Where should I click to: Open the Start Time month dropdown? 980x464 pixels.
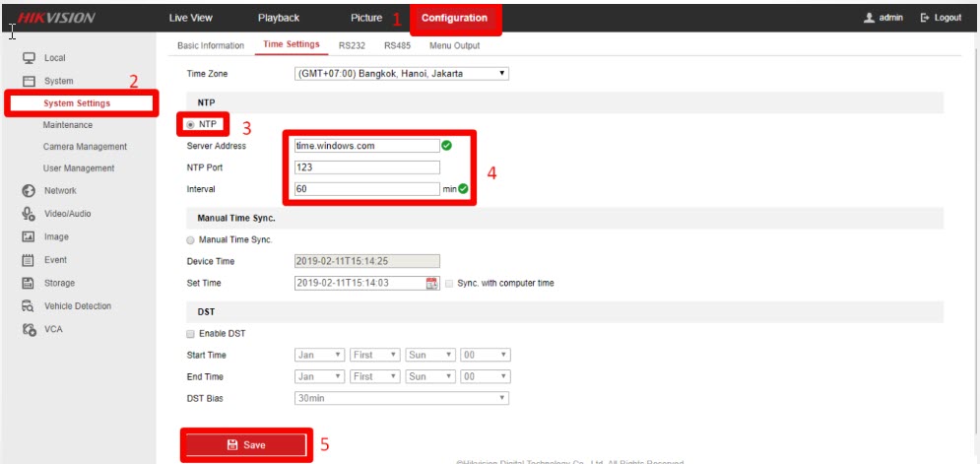319,355
